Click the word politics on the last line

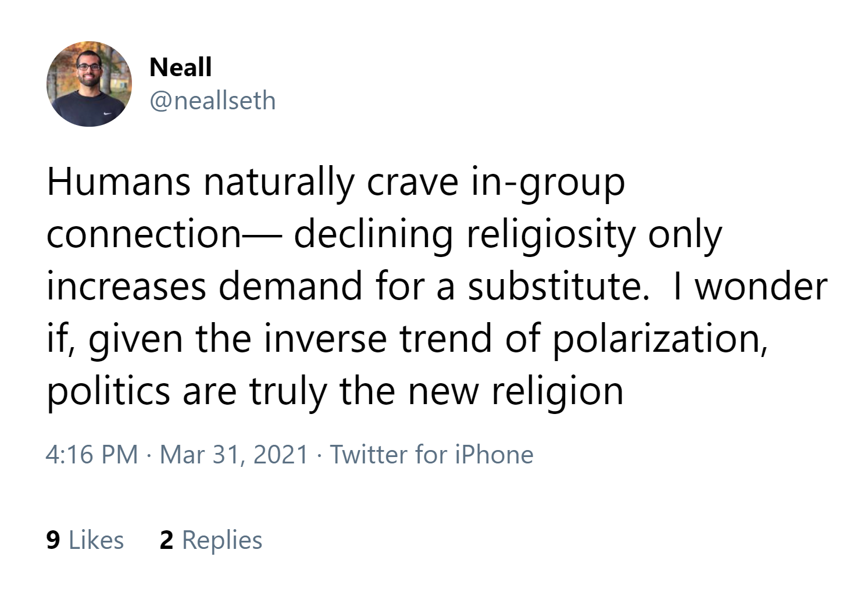pos(109,392)
